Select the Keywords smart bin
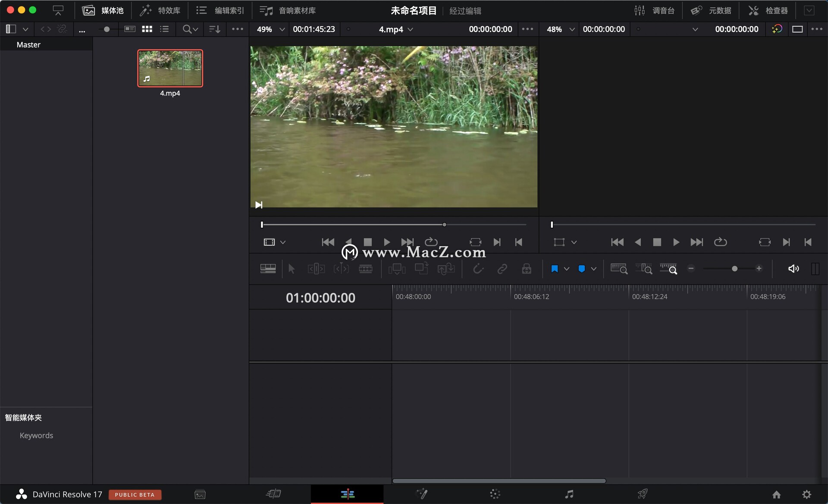The image size is (828, 504). (x=36, y=435)
